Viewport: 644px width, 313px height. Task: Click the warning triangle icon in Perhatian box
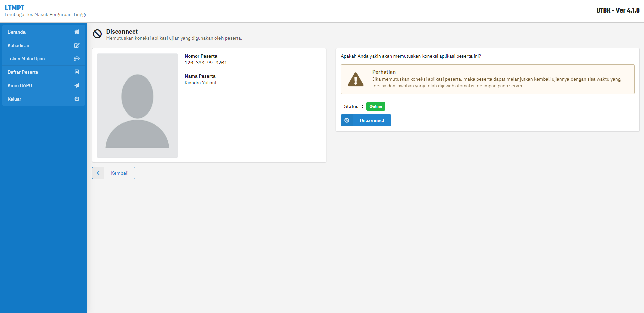[x=356, y=80]
